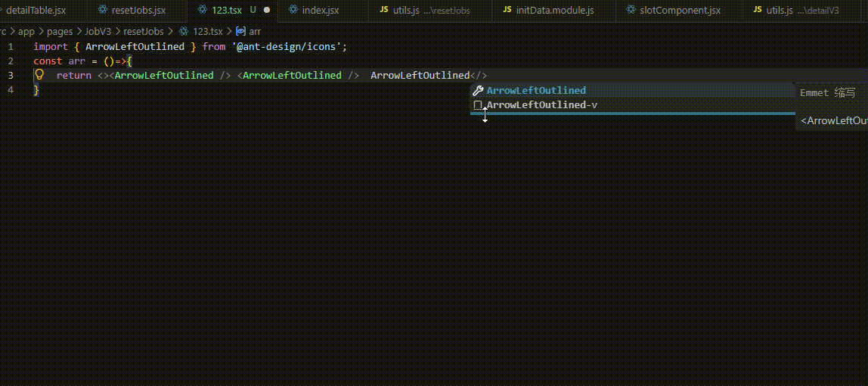Click the unsaved dot on 123.tsx tab
This screenshot has height=386, width=868.
pos(267,10)
